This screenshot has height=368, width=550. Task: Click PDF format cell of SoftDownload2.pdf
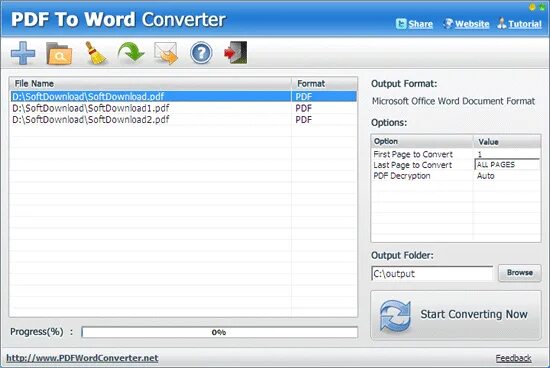[303, 120]
